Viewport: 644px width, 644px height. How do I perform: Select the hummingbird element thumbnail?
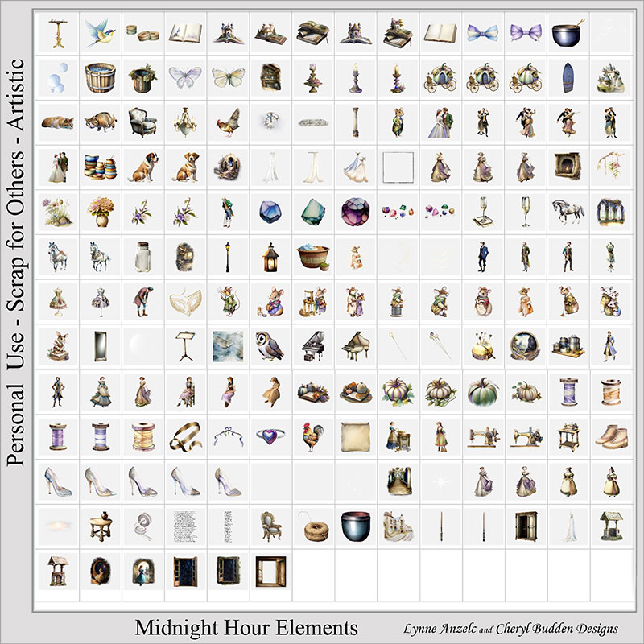click(x=100, y=33)
